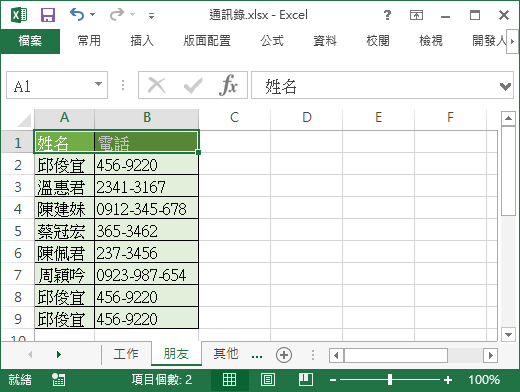The image size is (520, 392).
Task: Click the zoom slider handle
Action: 390,379
